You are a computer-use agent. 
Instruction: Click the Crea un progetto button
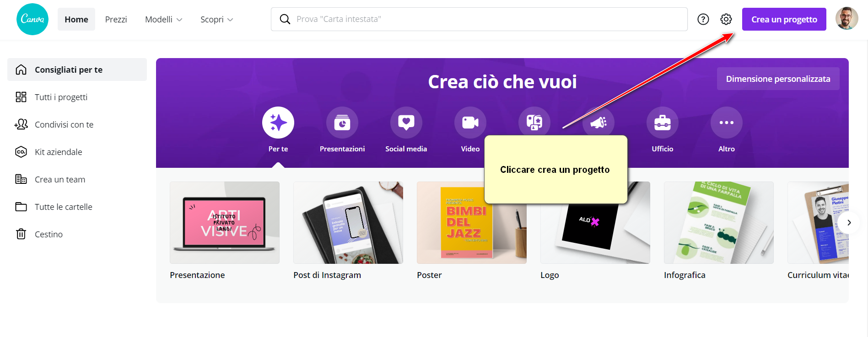784,19
